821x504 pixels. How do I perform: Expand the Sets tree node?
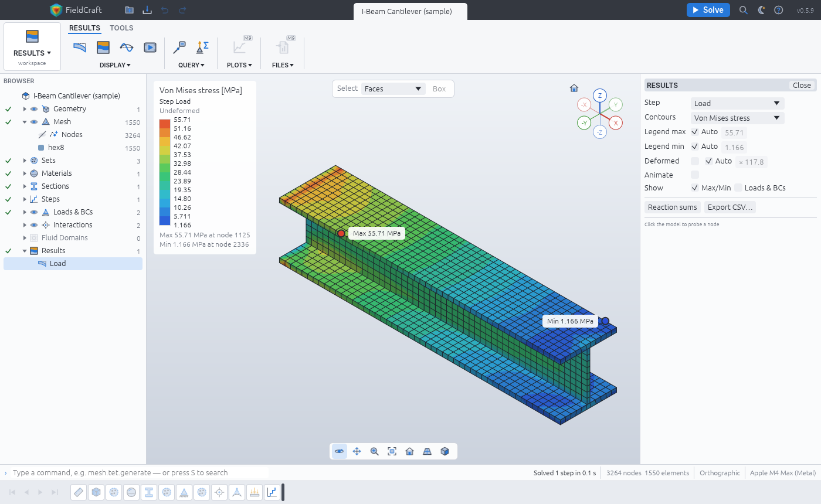[25, 161]
